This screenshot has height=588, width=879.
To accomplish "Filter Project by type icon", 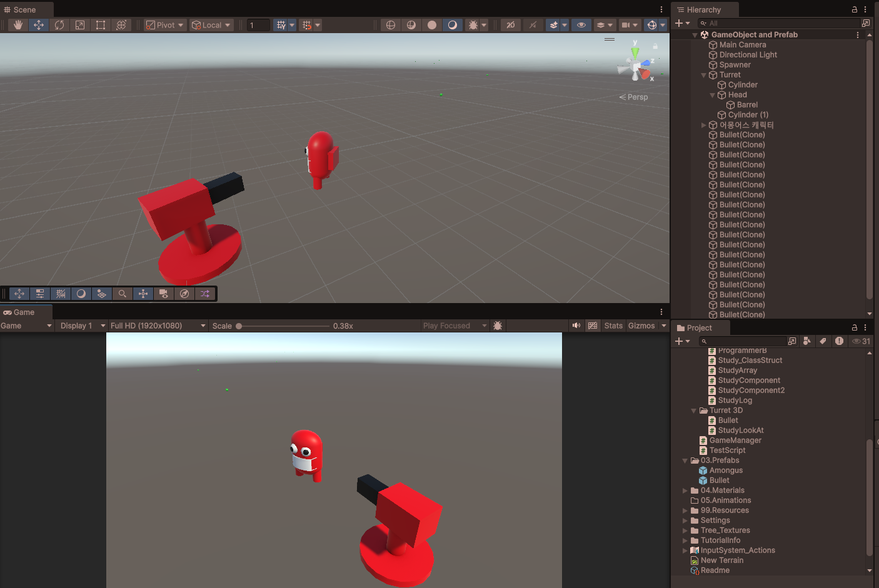I will point(807,341).
